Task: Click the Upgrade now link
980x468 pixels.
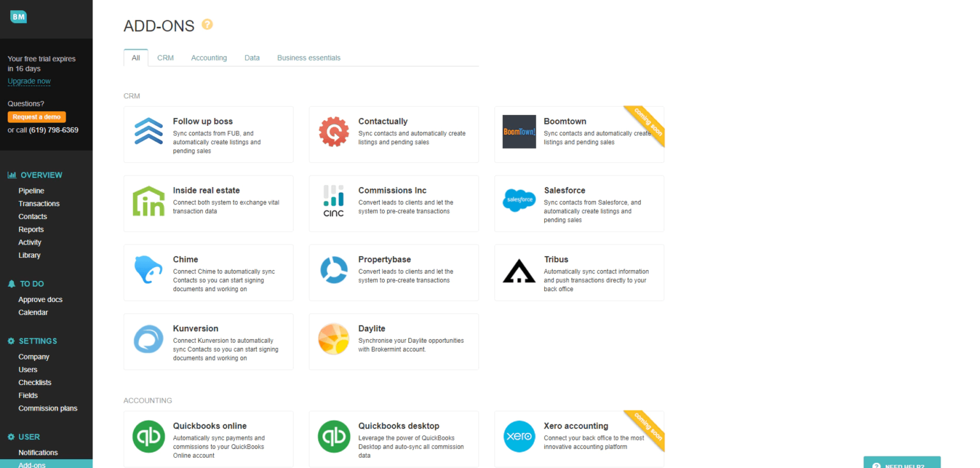Action: [x=29, y=81]
